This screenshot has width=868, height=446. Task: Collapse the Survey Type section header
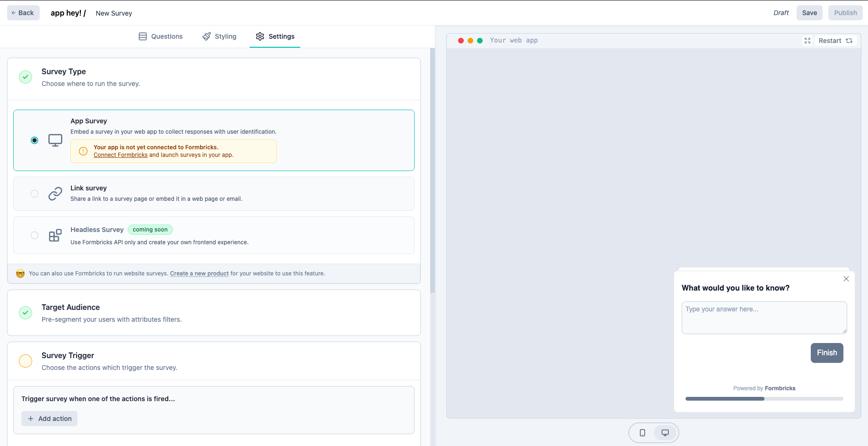click(x=214, y=79)
